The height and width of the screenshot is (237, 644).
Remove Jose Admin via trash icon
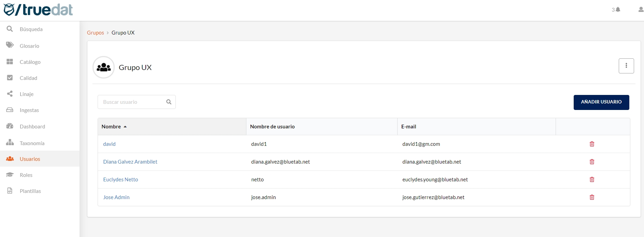(592, 197)
